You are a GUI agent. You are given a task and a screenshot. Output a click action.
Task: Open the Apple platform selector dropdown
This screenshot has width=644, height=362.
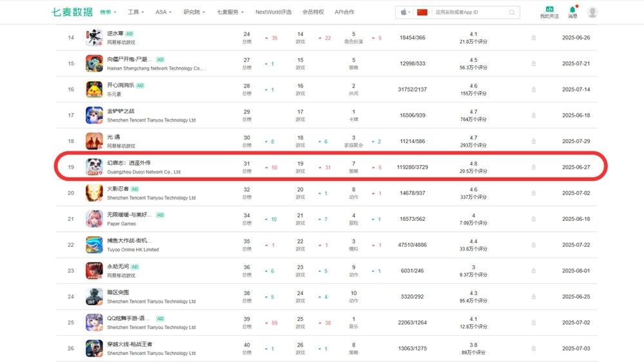(x=405, y=12)
